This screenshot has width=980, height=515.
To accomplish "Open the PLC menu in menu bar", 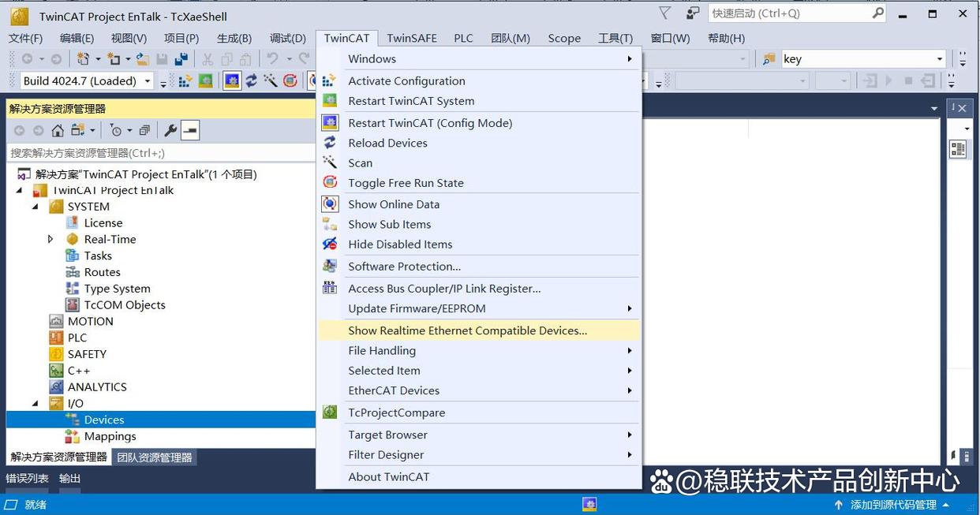I will coord(463,38).
